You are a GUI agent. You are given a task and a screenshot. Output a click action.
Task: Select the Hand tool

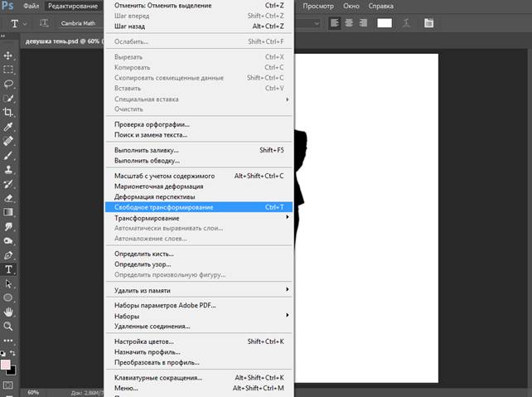tap(8, 312)
